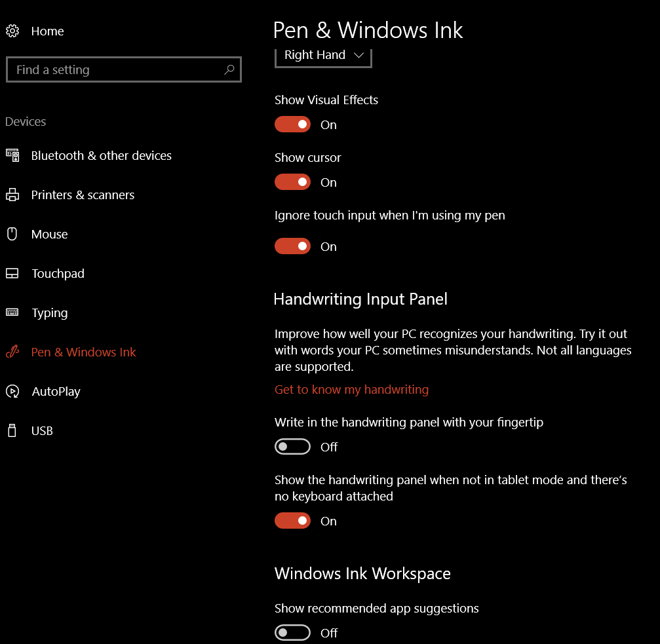Click the search magnifier icon
Image resolution: width=660 pixels, height=644 pixels.
pyautogui.click(x=229, y=69)
